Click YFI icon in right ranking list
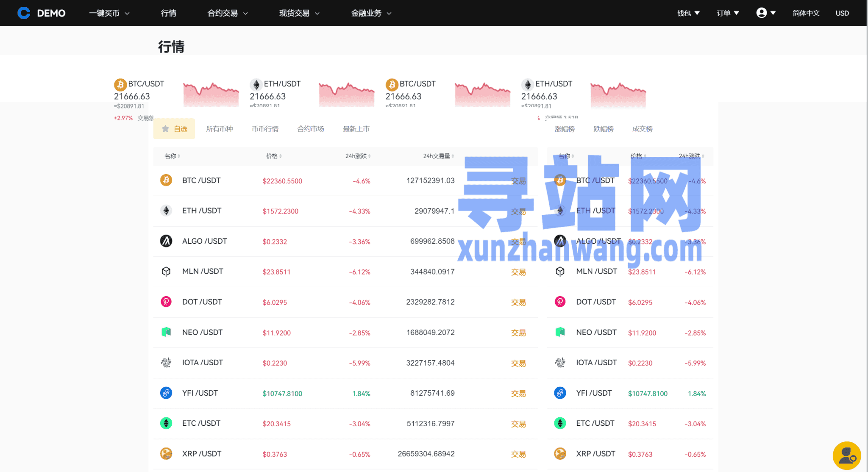The image size is (868, 472). click(560, 393)
